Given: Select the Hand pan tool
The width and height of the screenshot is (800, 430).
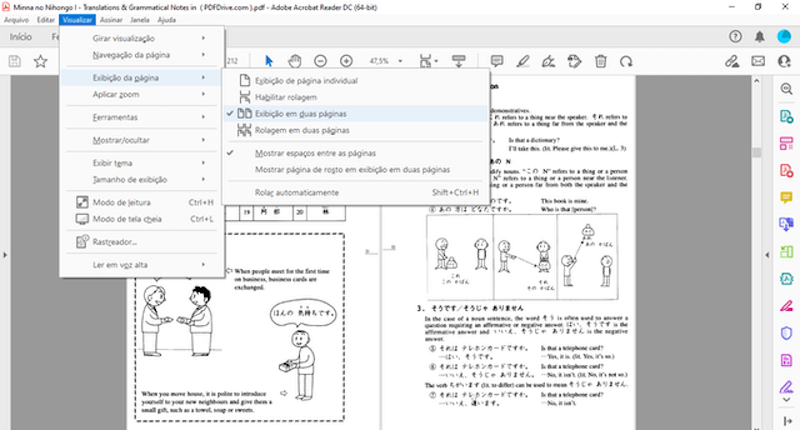Looking at the screenshot, I should pyautogui.click(x=294, y=61).
